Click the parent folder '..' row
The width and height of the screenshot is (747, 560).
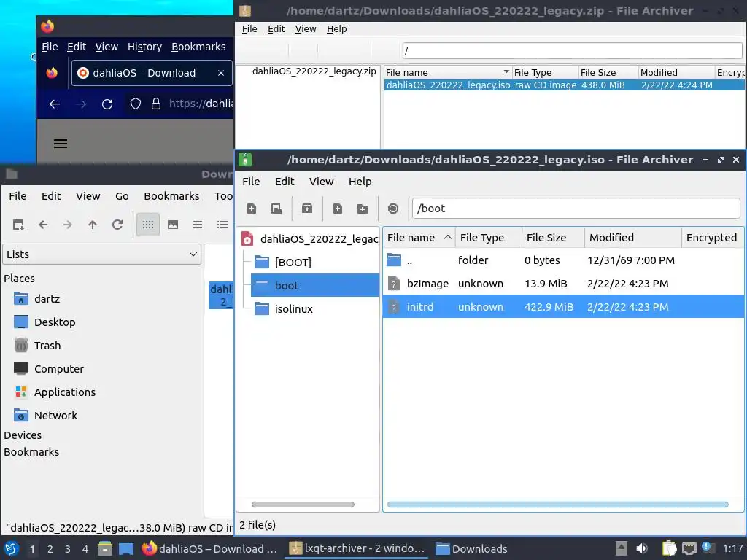tap(563, 260)
